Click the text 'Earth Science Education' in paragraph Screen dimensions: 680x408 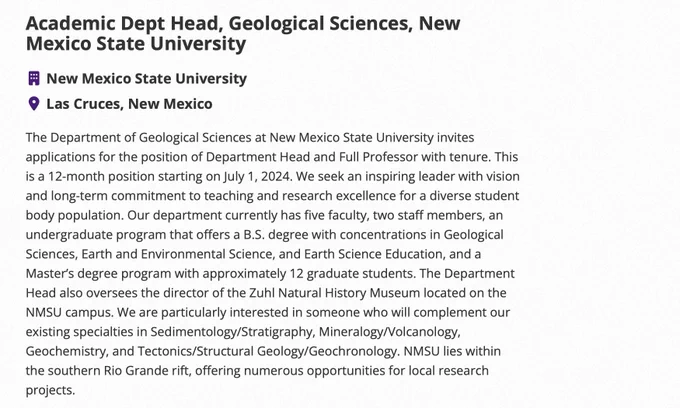coord(373,254)
